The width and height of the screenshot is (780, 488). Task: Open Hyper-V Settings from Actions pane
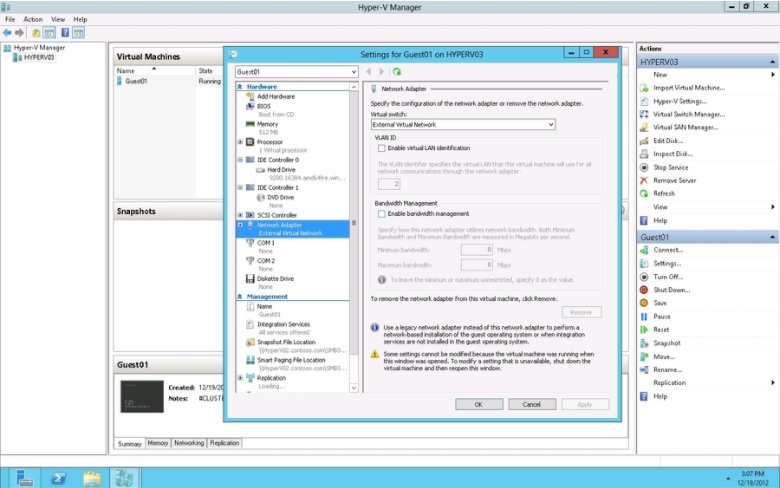point(680,101)
